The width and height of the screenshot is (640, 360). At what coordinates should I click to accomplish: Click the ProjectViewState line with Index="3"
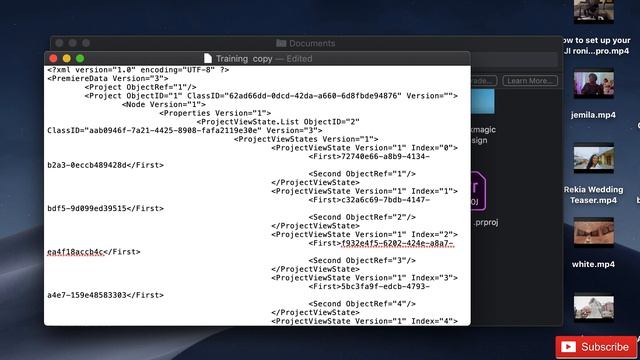[x=364, y=278]
